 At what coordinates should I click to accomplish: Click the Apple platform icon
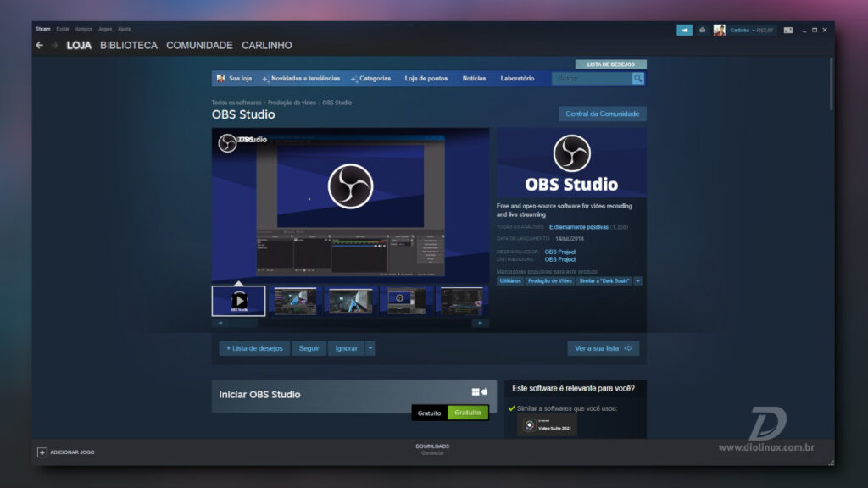click(484, 391)
